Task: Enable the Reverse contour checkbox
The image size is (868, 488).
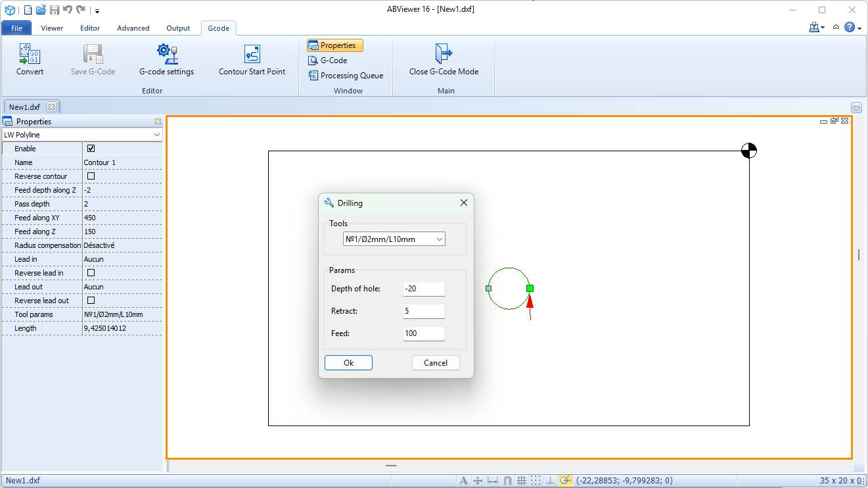Action: tap(91, 176)
